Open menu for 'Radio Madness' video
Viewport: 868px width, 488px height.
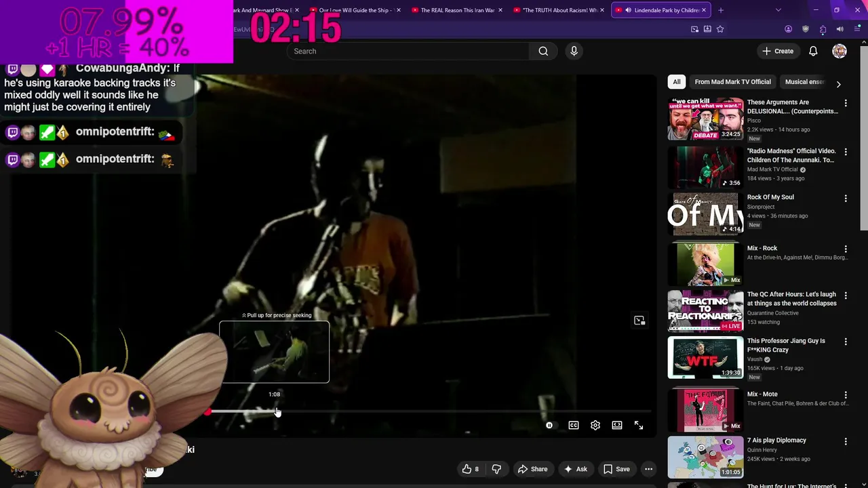click(x=846, y=152)
